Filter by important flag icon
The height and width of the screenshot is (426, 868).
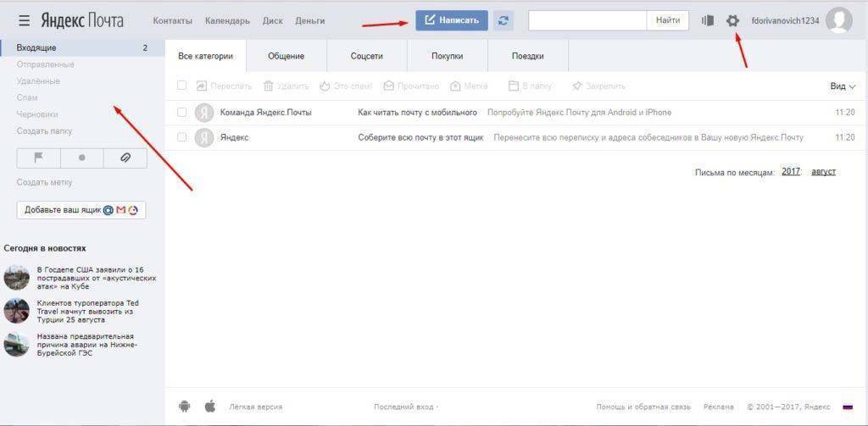[38, 158]
